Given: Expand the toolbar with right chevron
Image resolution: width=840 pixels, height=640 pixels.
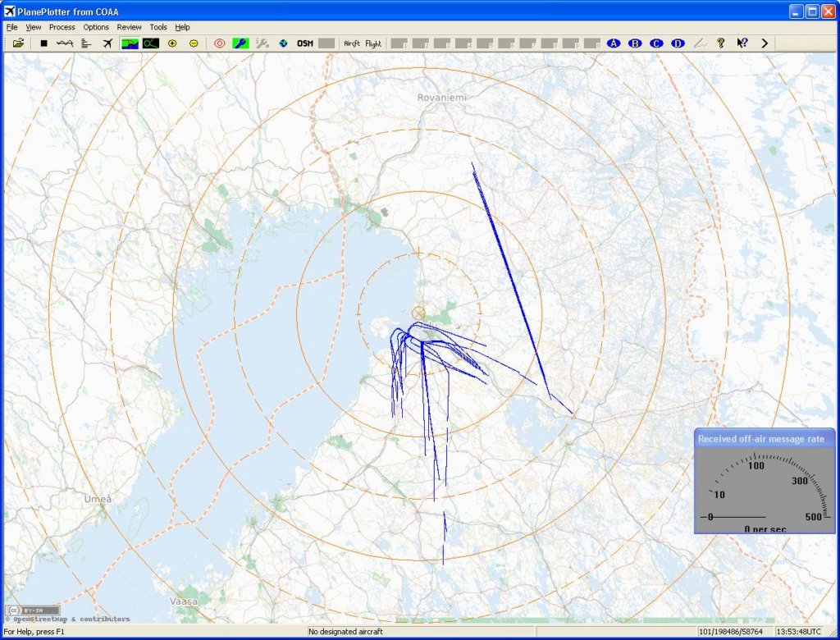Looking at the screenshot, I should (x=765, y=43).
